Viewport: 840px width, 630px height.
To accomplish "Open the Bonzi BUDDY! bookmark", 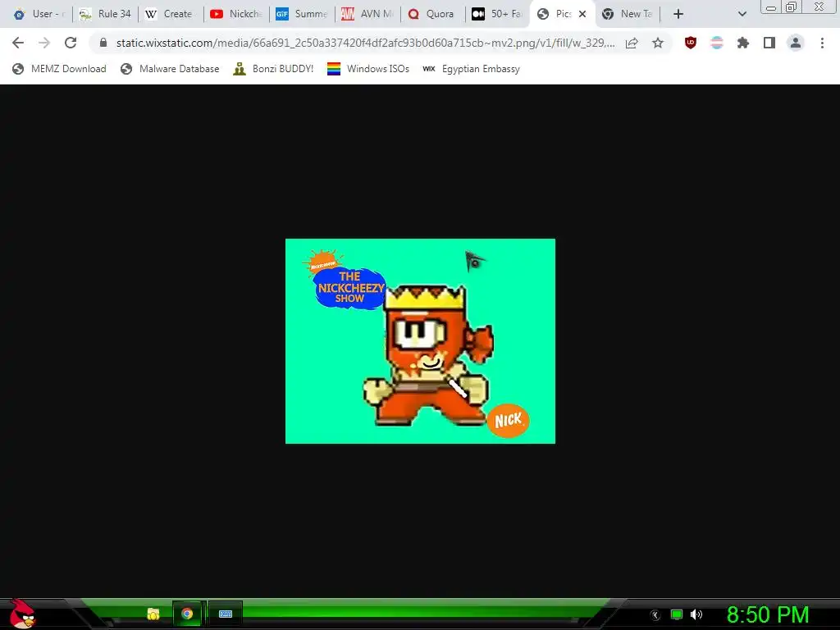I will pos(273,69).
